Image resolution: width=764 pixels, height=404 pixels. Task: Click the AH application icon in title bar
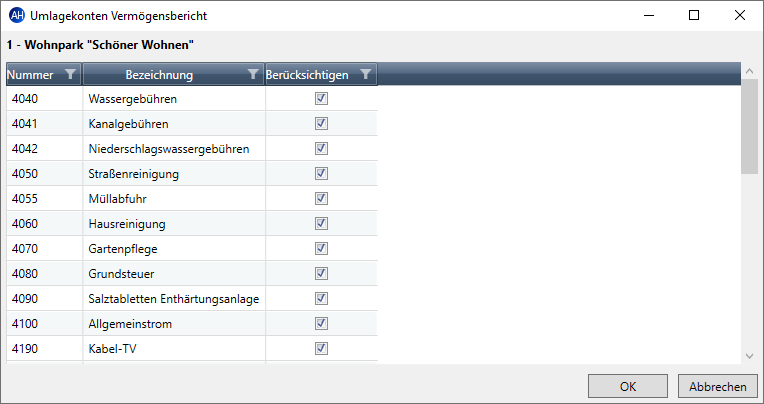click(x=17, y=15)
